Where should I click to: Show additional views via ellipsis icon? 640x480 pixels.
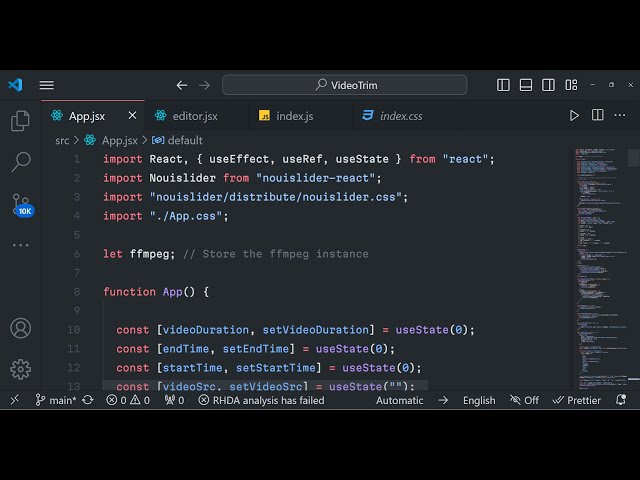tap(20, 245)
